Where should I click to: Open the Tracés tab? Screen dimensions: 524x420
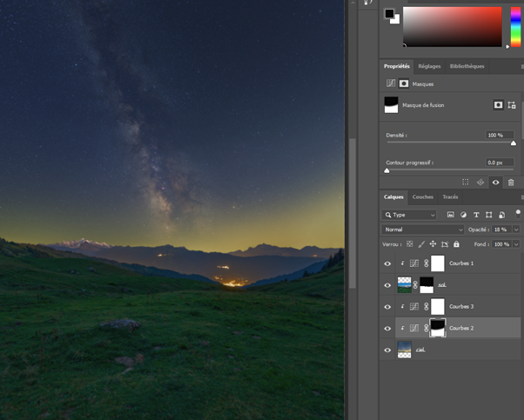450,197
